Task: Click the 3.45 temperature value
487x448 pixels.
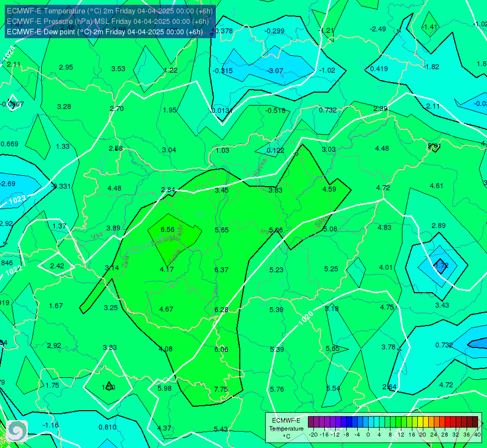Action: click(222, 190)
